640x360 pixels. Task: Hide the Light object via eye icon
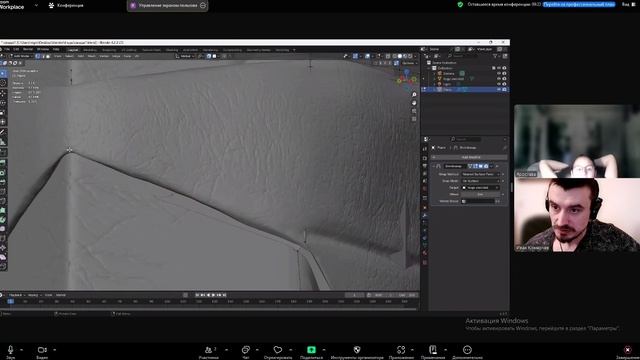click(498, 84)
